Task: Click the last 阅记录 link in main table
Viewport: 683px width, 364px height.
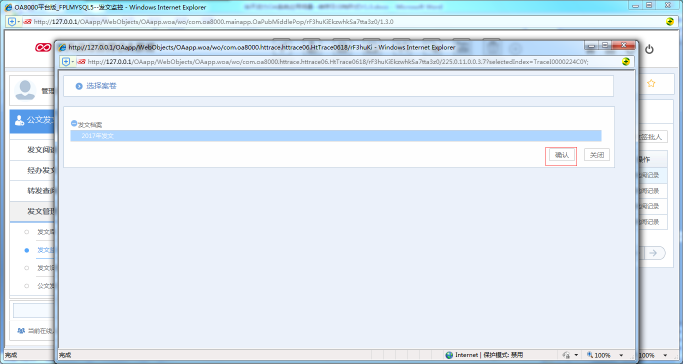Action: 649,222
